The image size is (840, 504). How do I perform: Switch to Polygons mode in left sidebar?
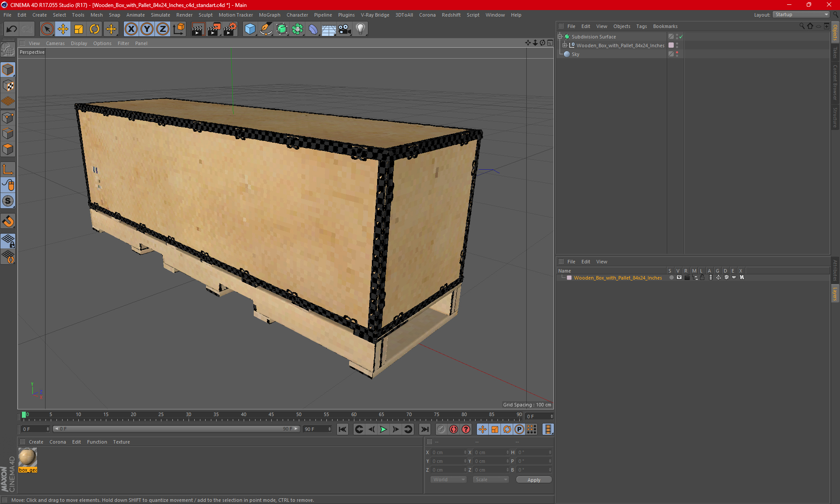point(8,149)
